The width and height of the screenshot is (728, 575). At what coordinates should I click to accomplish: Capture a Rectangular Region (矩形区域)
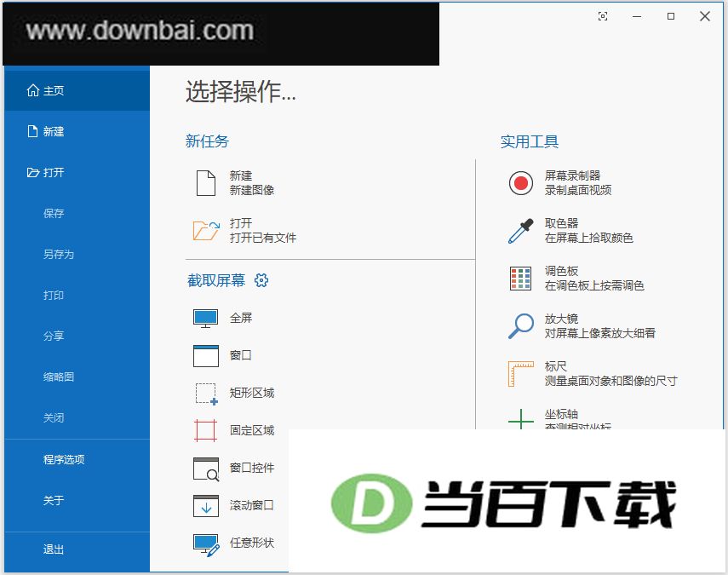pos(233,394)
